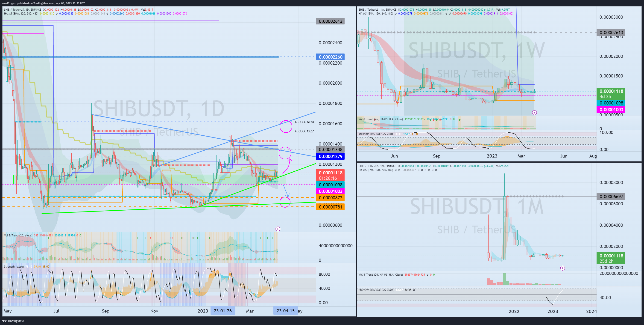Viewport: 644px width, 325px height.
Task: Click the 0.00008000 tick on the monthly price axis
Action: click(611, 182)
